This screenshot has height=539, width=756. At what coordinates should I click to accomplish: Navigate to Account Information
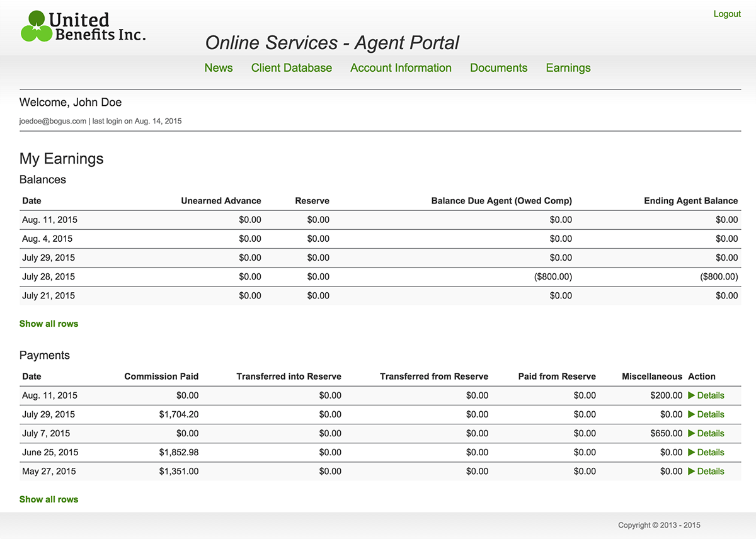[x=401, y=68]
